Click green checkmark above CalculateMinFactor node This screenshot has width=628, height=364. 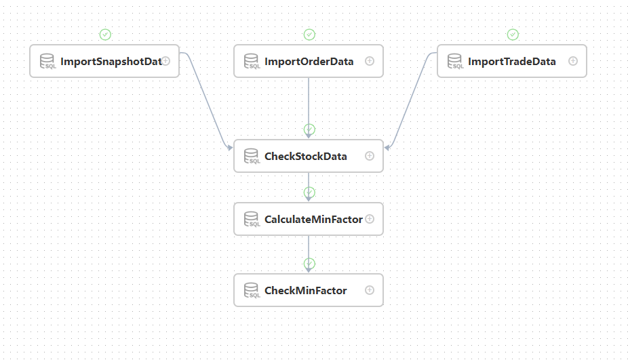309,193
